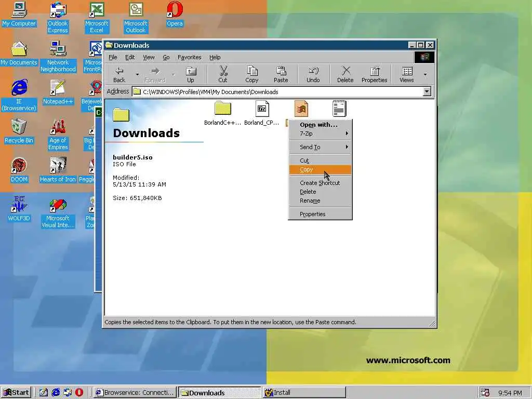The image size is (532, 399).
Task: Open Hearts of Iron desktop shortcut
Action: tap(58, 170)
